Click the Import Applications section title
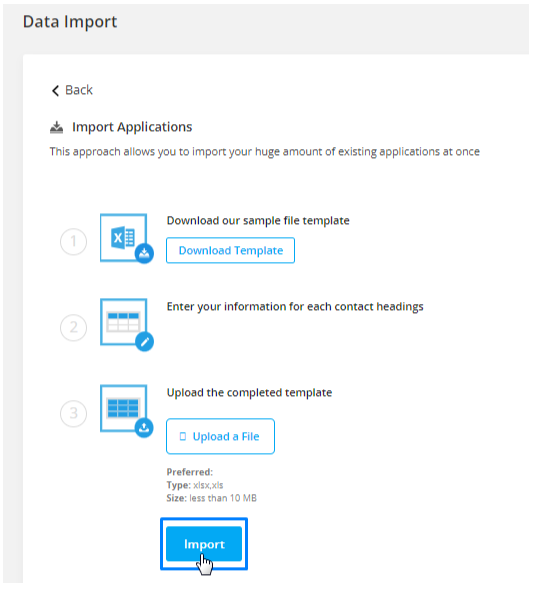Viewport: 560px width, 606px height. pyautogui.click(x=132, y=127)
